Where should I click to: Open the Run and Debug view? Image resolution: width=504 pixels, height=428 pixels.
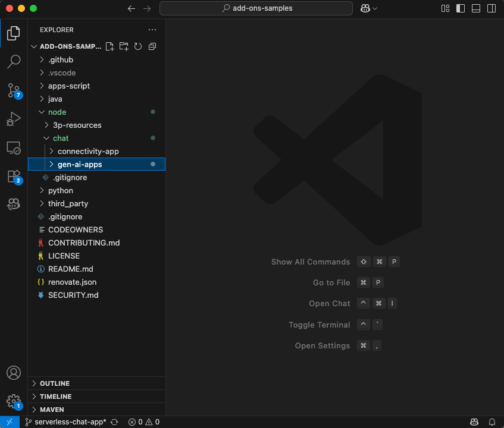coord(13,119)
